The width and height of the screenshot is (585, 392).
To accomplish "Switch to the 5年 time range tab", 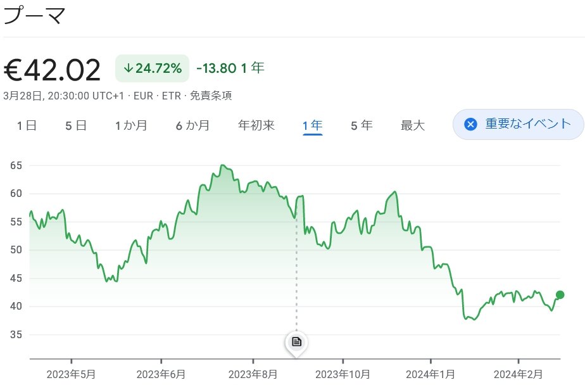I will (361, 125).
